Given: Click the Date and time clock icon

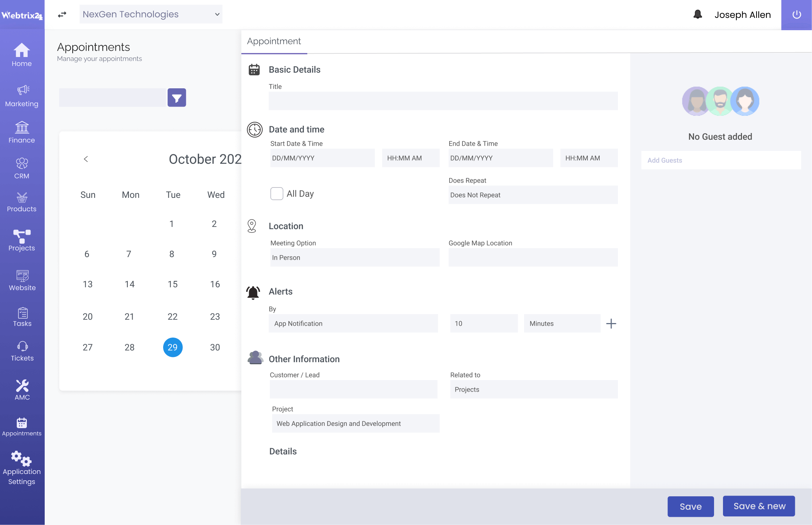Looking at the screenshot, I should (255, 130).
